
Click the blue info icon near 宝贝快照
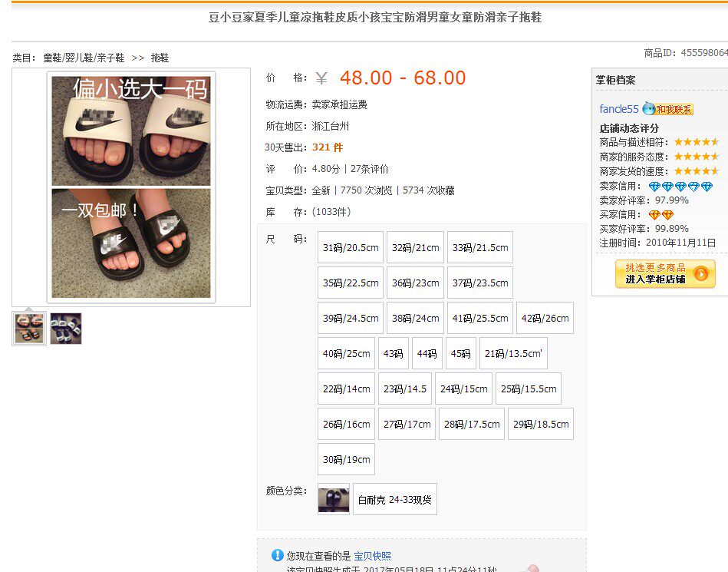point(277,555)
